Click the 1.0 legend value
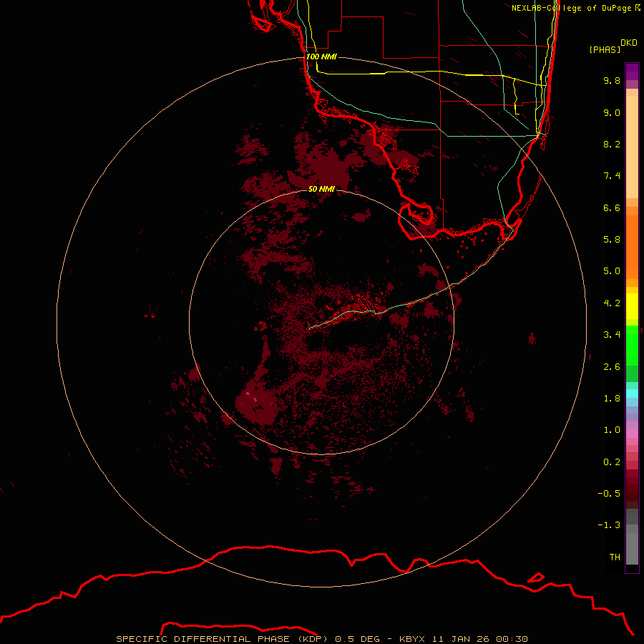This screenshot has width=644, height=644. point(612,430)
